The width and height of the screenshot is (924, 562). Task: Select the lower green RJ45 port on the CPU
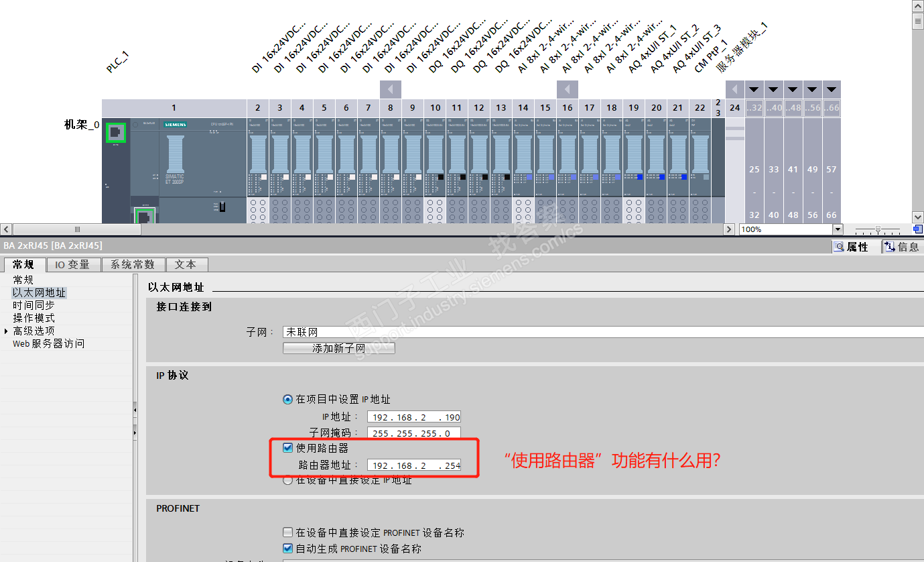coord(145,216)
